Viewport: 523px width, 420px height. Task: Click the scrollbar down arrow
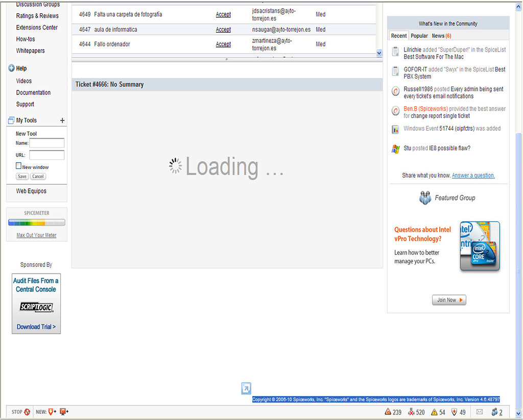(x=518, y=413)
